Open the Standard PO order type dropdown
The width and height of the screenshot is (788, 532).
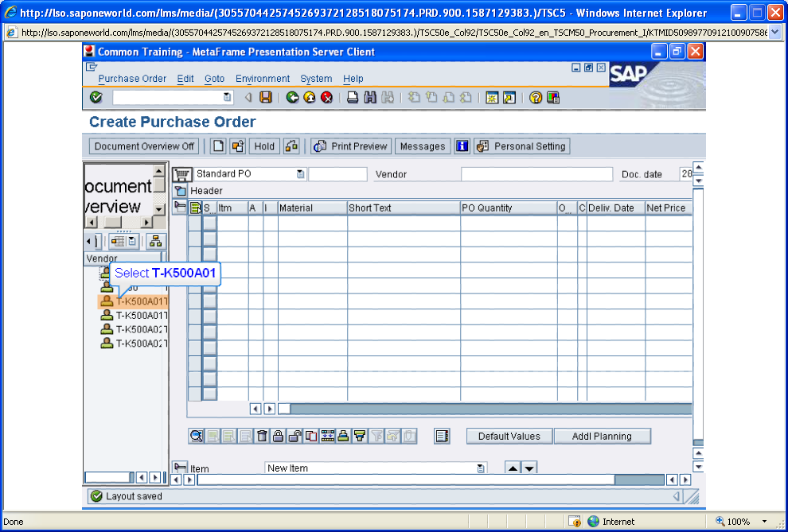[x=300, y=174]
